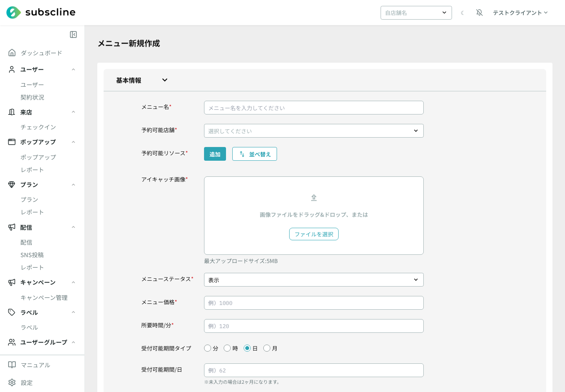The height and width of the screenshot is (392, 565).
Task: Click the ファイルを選択 button
Action: coord(314,234)
